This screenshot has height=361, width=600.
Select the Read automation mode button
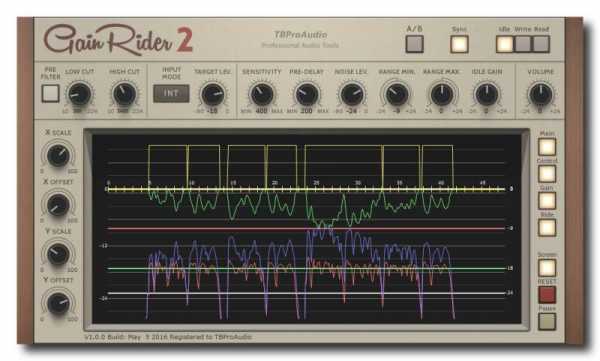pyautogui.click(x=541, y=44)
